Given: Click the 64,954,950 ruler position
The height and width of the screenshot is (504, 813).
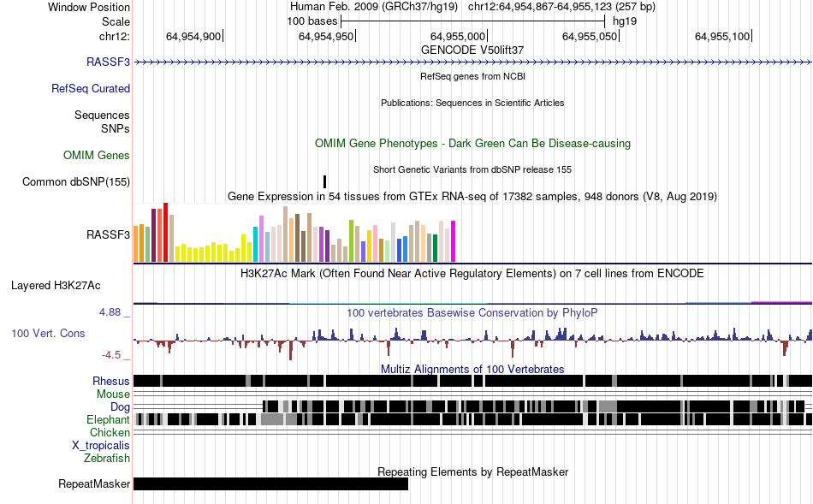Looking at the screenshot, I should pyautogui.click(x=325, y=36).
